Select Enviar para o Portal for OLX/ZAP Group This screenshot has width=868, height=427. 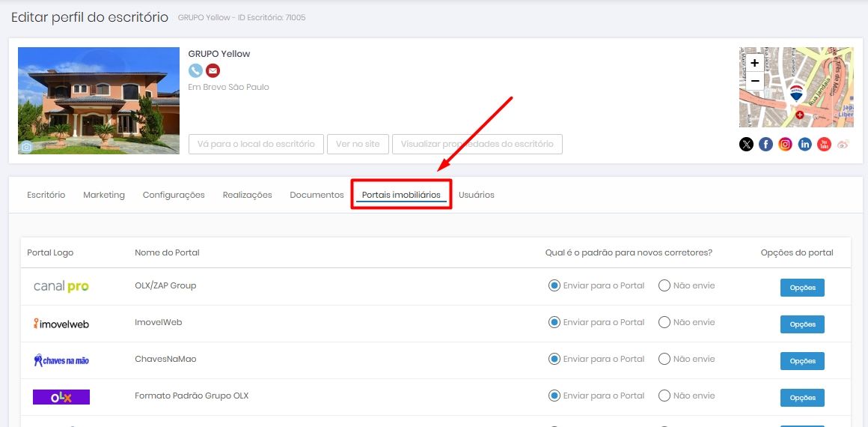[x=554, y=285]
